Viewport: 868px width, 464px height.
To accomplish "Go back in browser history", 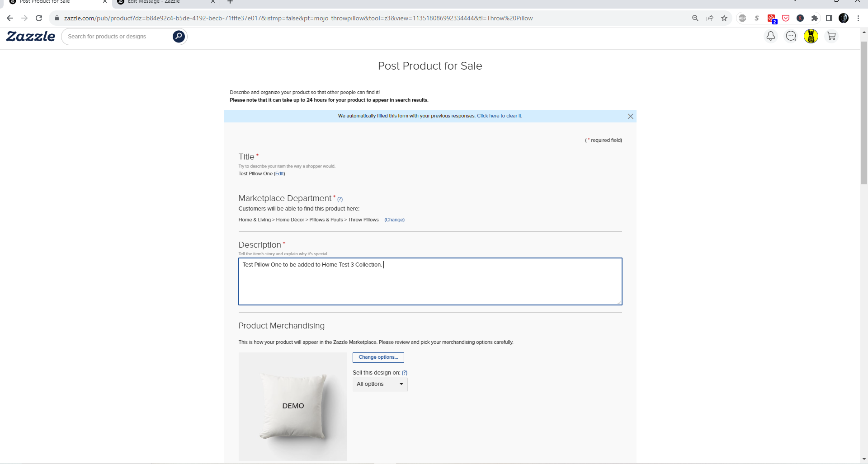I will click(10, 18).
